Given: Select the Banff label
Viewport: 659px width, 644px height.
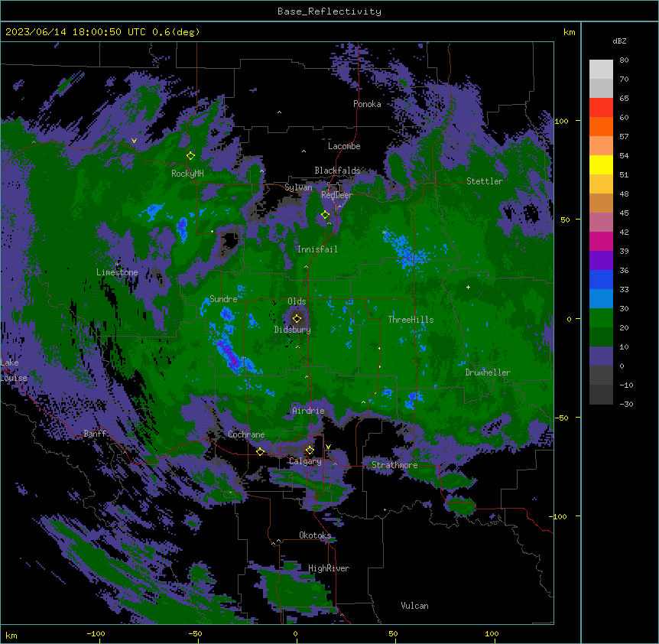Looking at the screenshot, I should pyautogui.click(x=95, y=434).
